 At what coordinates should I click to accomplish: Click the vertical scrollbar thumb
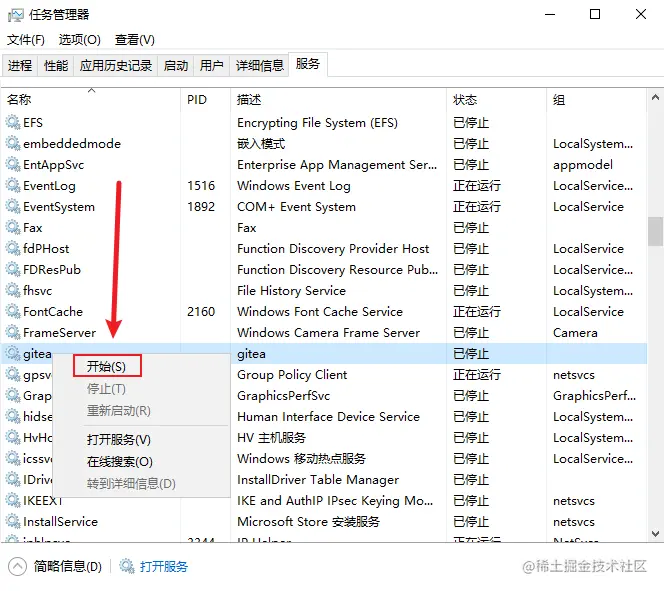655,231
